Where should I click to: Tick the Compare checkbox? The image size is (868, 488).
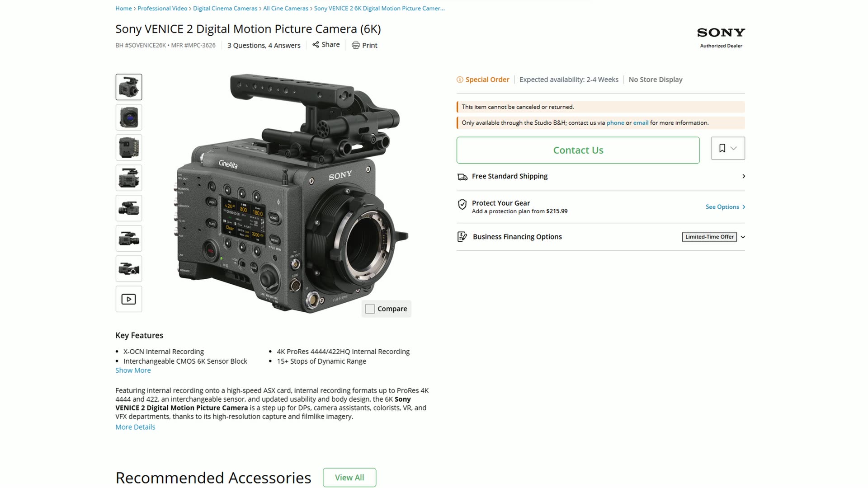point(370,309)
